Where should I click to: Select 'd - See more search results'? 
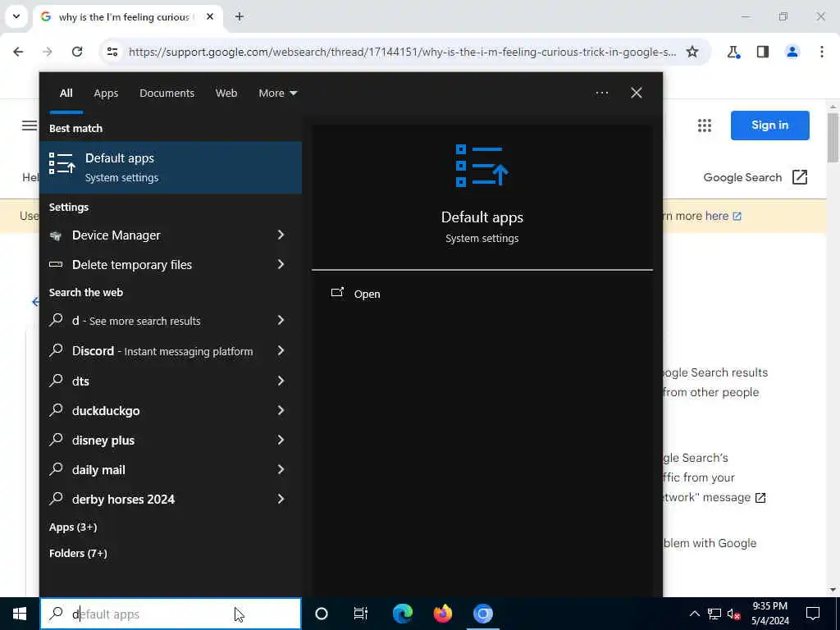(x=153, y=321)
